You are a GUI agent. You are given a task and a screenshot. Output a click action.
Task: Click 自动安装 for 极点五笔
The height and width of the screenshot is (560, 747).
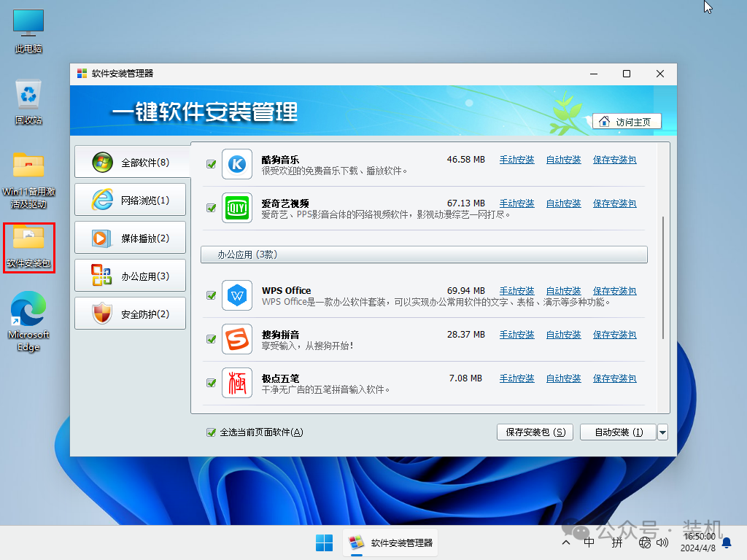click(564, 378)
